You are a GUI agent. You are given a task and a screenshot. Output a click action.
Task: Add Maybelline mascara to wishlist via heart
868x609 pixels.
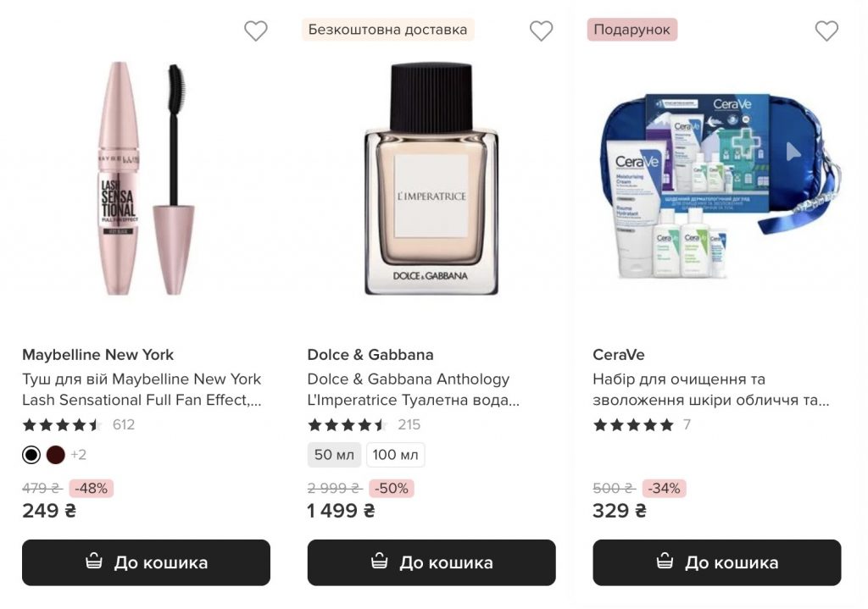coord(255,31)
